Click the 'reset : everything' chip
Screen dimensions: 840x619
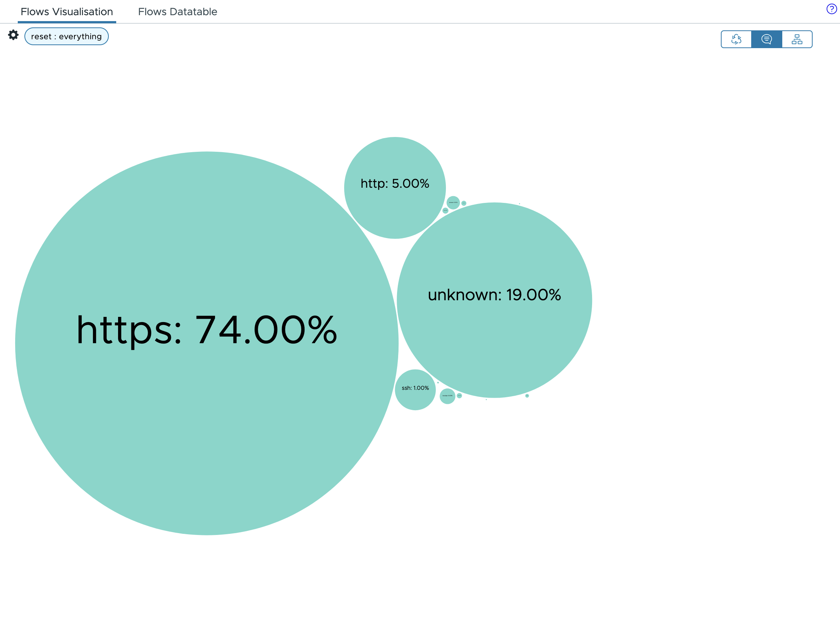[x=66, y=36]
